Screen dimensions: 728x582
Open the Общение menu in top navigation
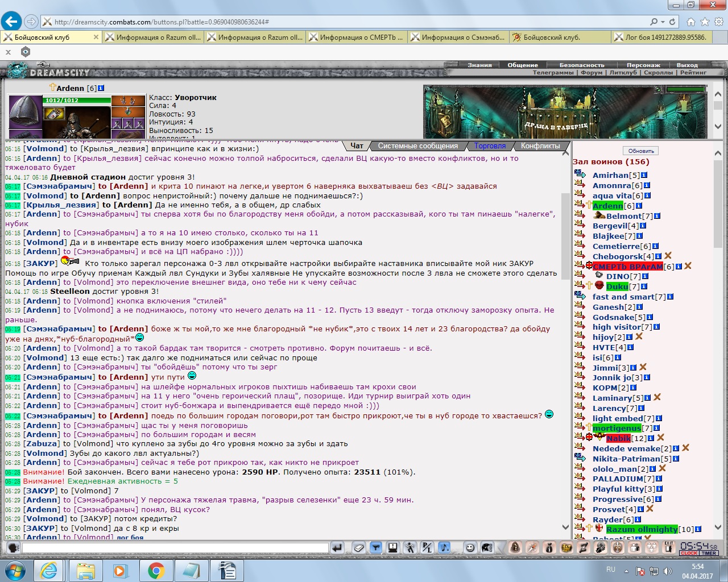(522, 65)
